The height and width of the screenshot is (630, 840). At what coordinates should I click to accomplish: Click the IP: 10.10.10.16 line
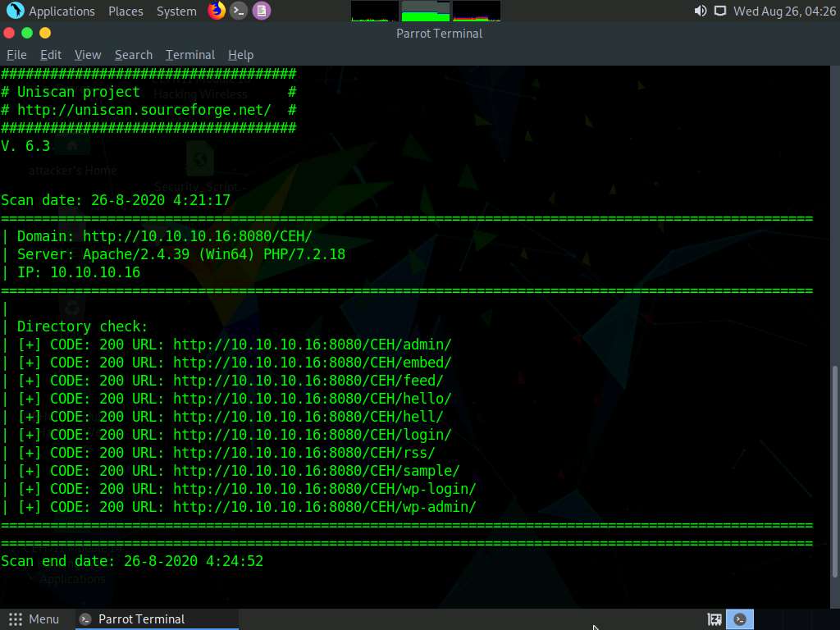coord(79,272)
